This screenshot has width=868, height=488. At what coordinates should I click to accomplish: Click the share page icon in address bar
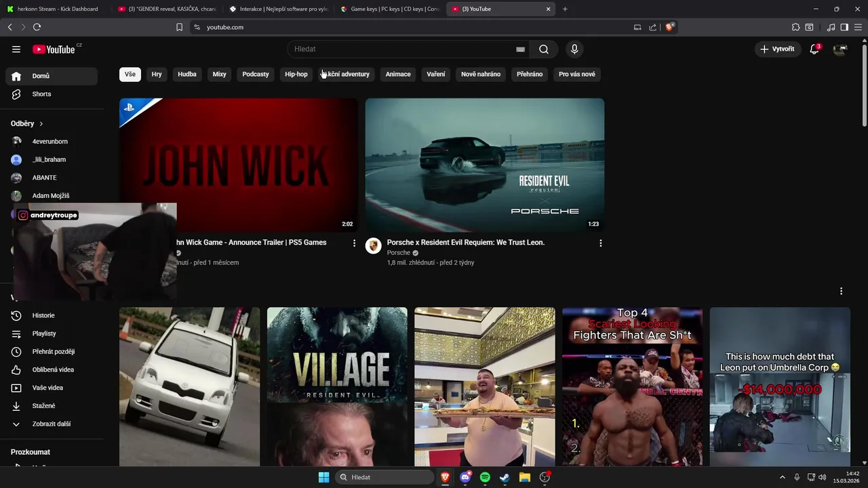652,27
